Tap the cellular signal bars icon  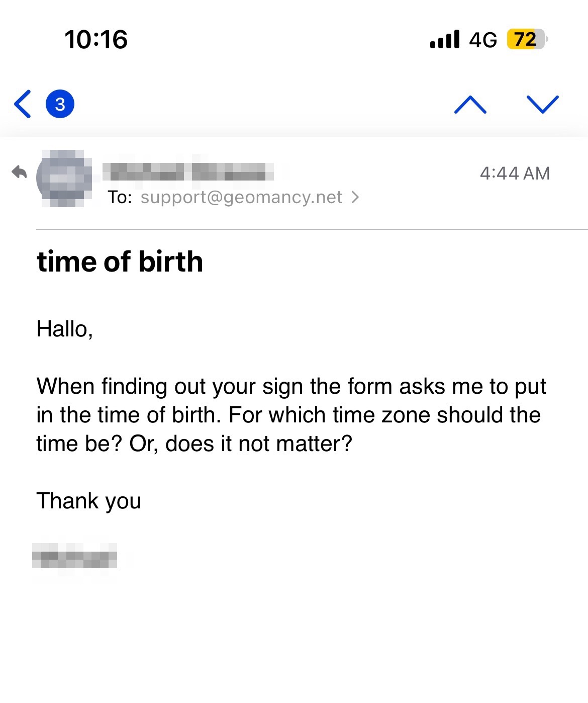445,39
